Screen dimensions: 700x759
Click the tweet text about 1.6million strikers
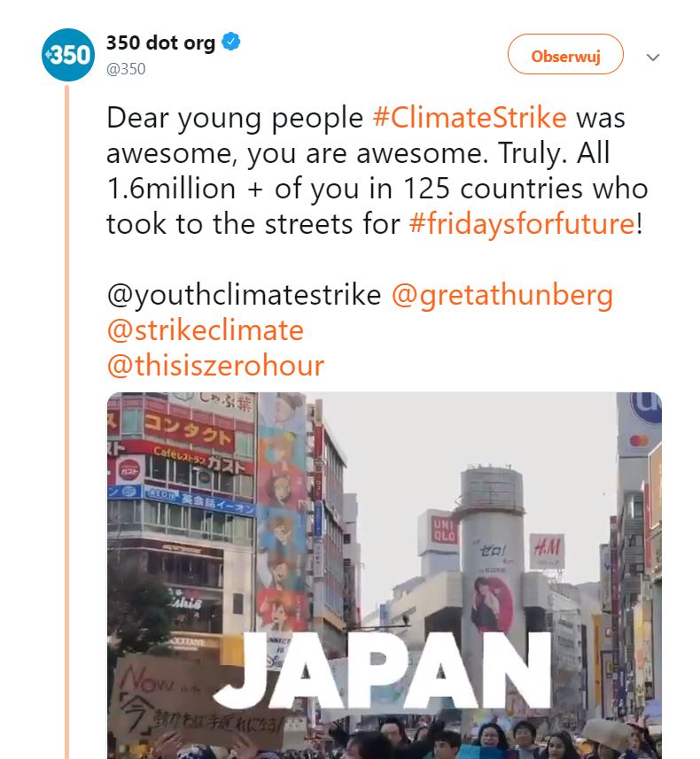[x=377, y=188]
